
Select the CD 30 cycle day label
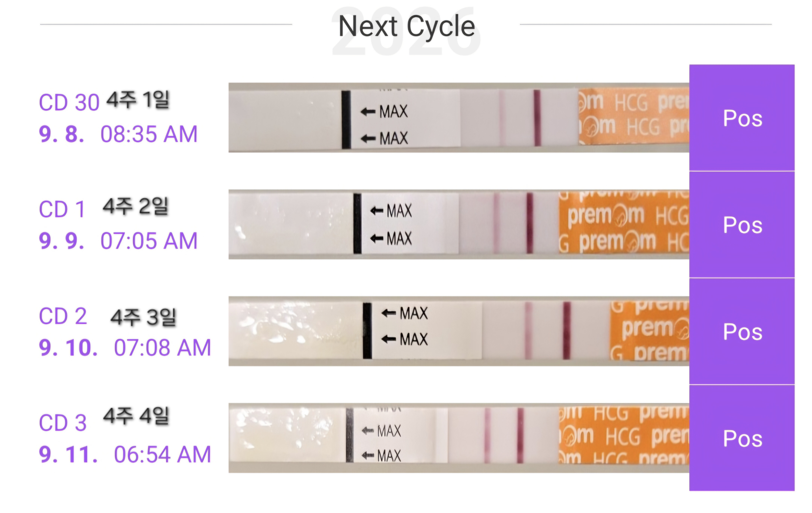tap(69, 102)
